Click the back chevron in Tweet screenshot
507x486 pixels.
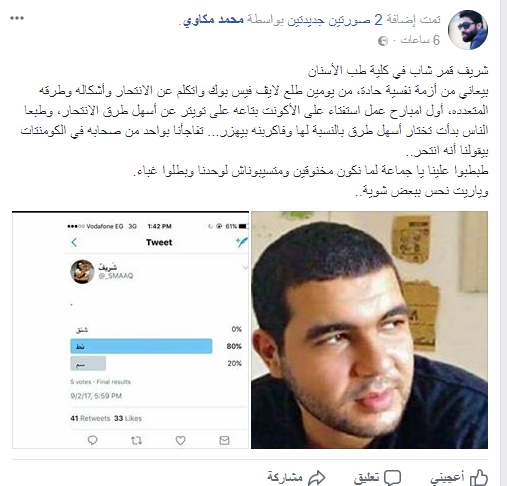(x=74, y=242)
